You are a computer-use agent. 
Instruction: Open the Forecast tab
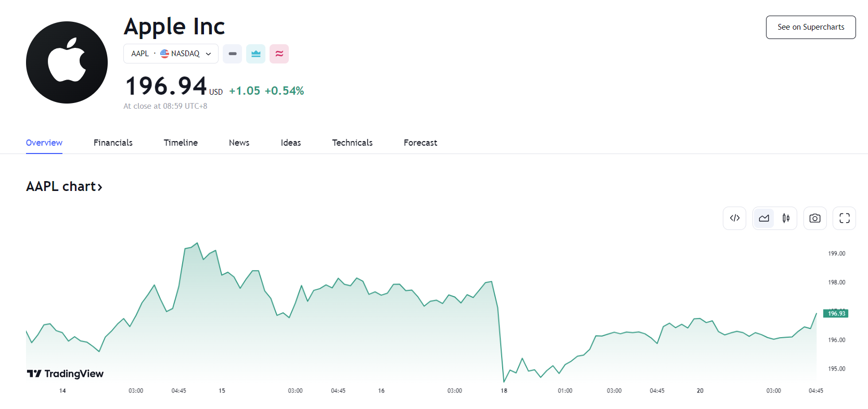(420, 143)
